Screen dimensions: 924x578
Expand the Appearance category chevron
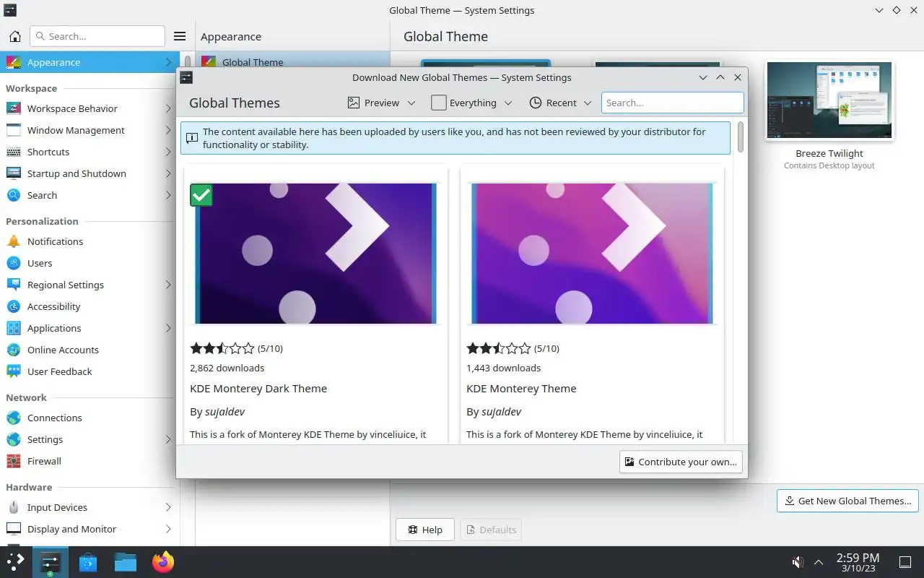coord(167,62)
